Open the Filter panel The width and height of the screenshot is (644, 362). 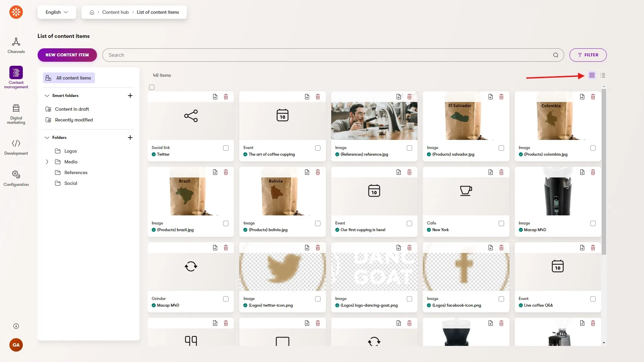(x=588, y=55)
